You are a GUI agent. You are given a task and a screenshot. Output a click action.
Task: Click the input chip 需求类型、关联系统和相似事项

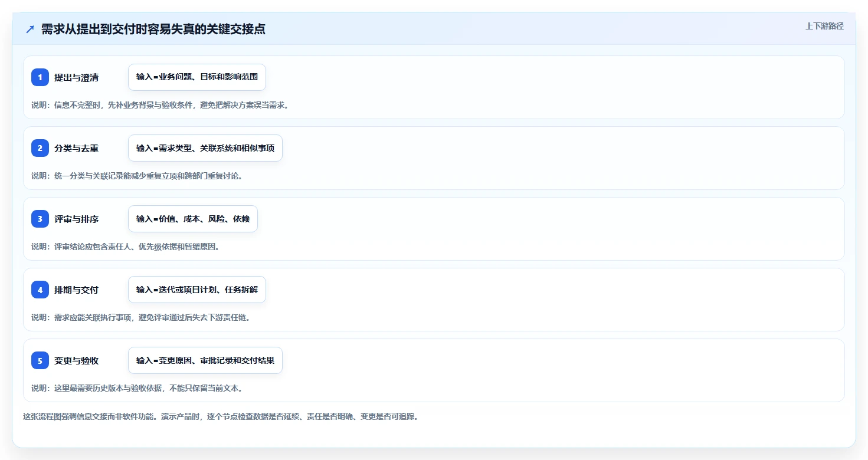205,148
